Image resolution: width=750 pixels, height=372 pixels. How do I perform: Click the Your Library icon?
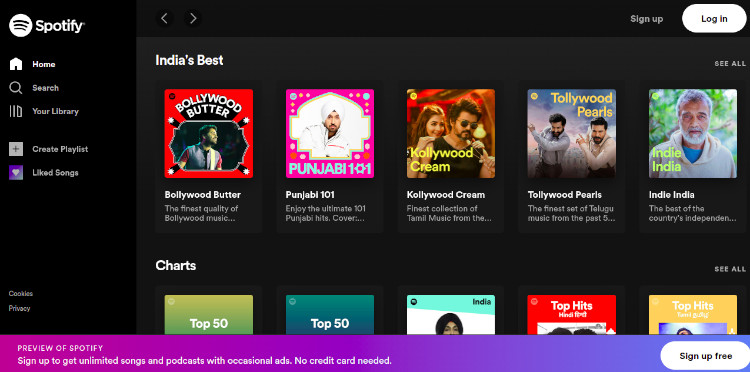click(16, 111)
